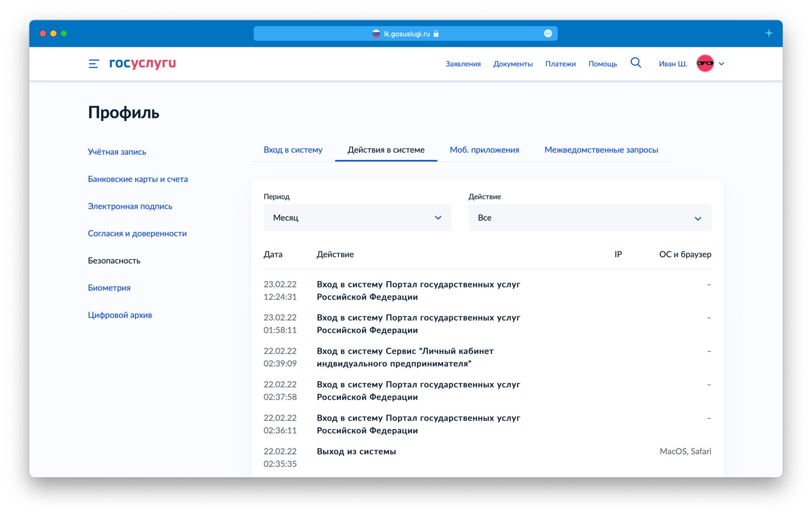Click the ellipsis icon in address bar
Screen dimensions: 812x516
pyautogui.click(x=548, y=33)
